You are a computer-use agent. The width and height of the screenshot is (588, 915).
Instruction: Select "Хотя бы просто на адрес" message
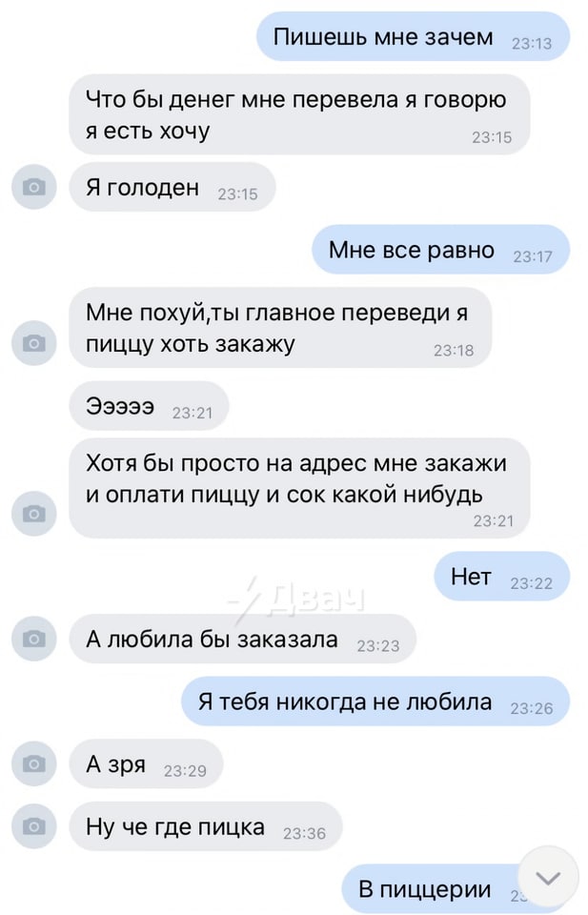coord(299,488)
